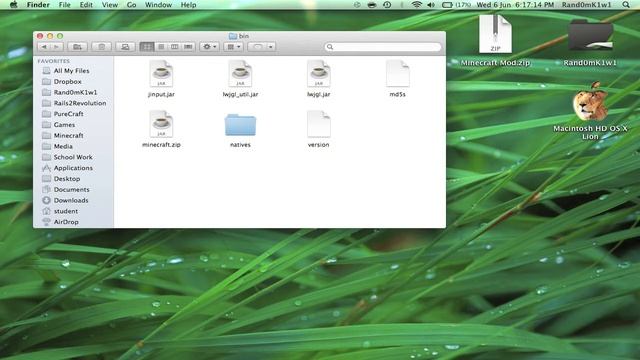This screenshot has height=360, width=640.
Task: Click the Time Machine menu bar icon
Action: [387, 5]
